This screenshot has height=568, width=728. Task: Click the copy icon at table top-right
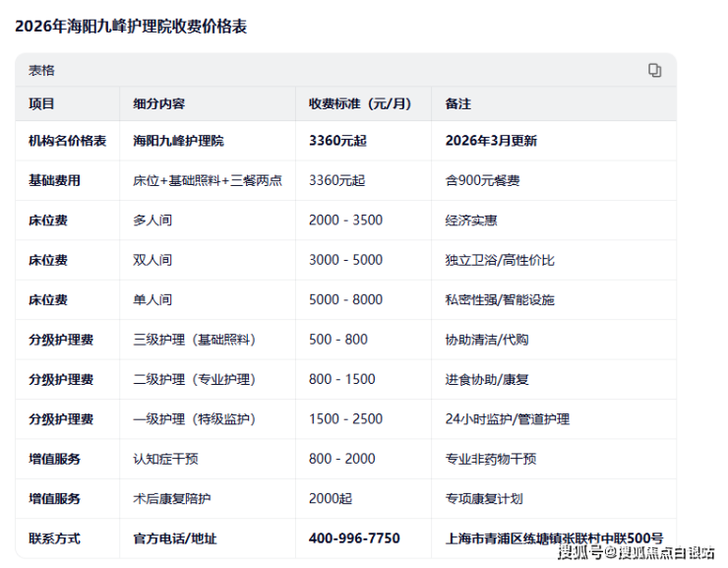654,70
